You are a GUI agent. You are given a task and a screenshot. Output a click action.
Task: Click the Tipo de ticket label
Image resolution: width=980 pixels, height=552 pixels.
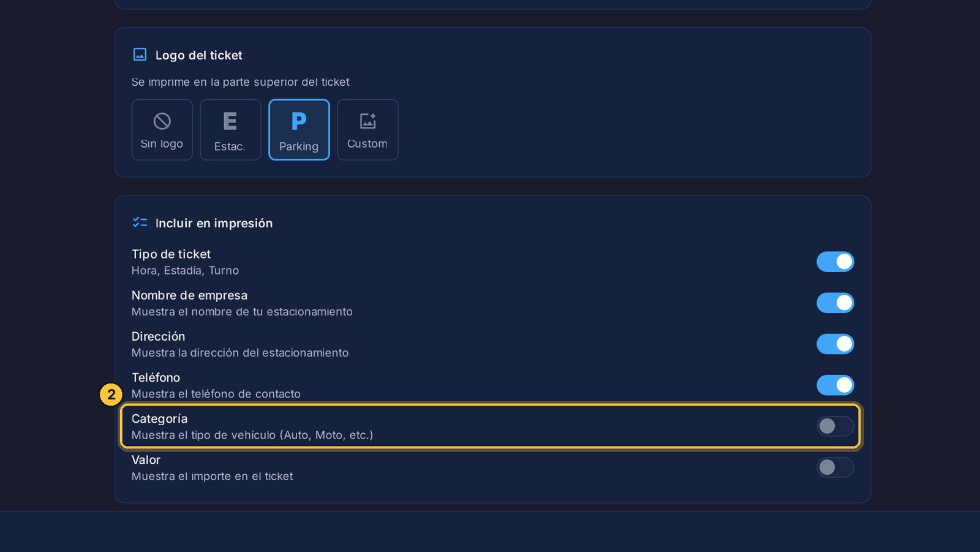click(171, 254)
